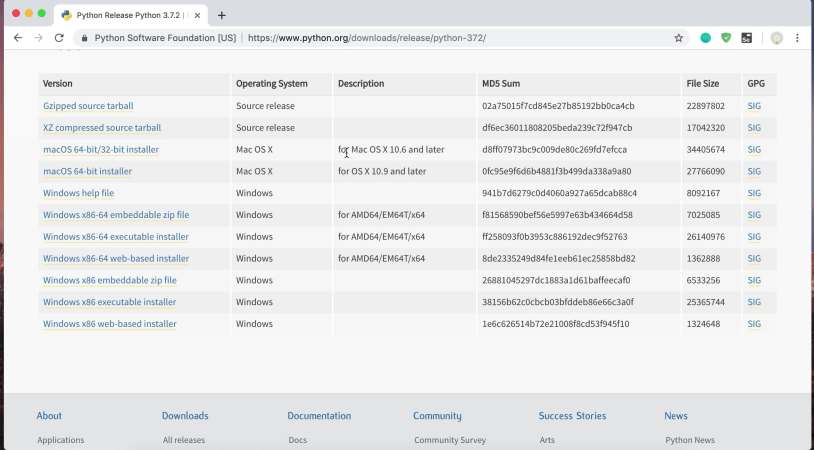Download Windows x86 executable installer
Image resolution: width=814 pixels, height=450 pixels.
110,302
